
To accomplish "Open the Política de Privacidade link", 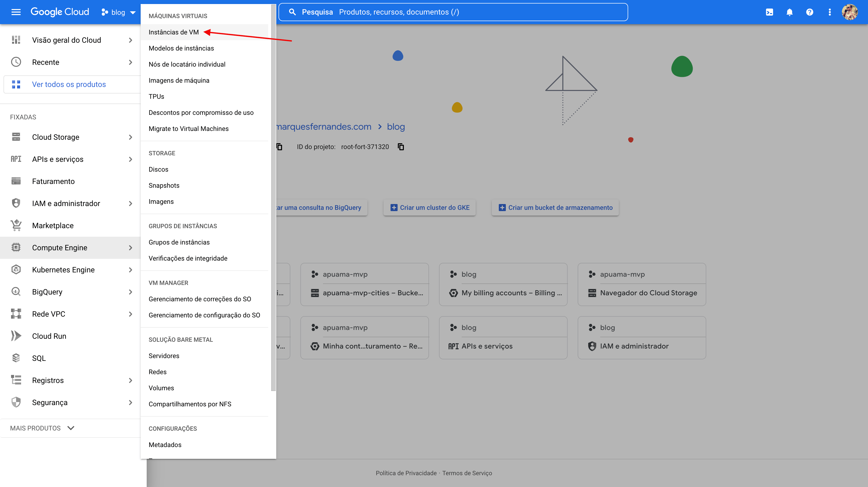I will coord(406,473).
